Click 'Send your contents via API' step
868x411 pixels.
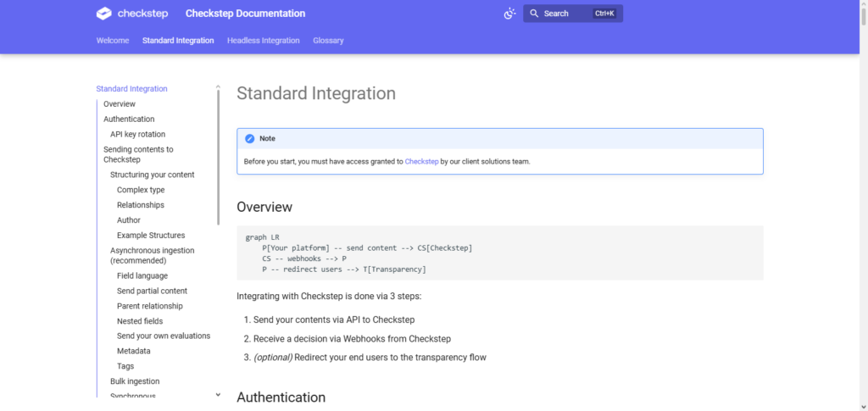[334, 319]
